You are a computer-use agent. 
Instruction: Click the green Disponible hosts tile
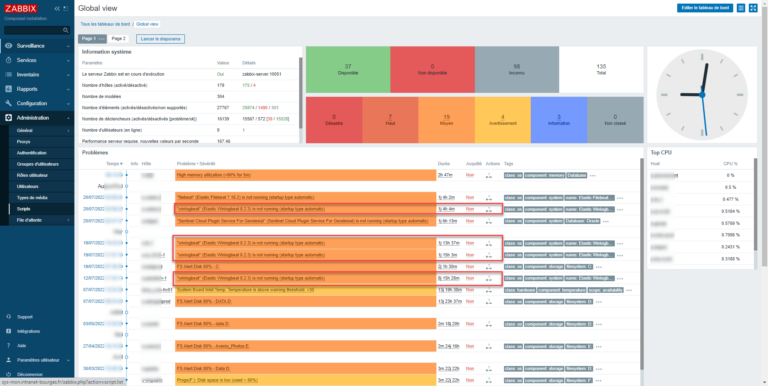pyautogui.click(x=348, y=70)
